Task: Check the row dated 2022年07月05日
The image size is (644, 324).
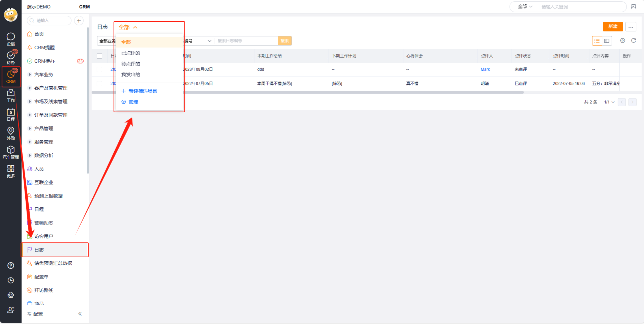Action: [99, 83]
